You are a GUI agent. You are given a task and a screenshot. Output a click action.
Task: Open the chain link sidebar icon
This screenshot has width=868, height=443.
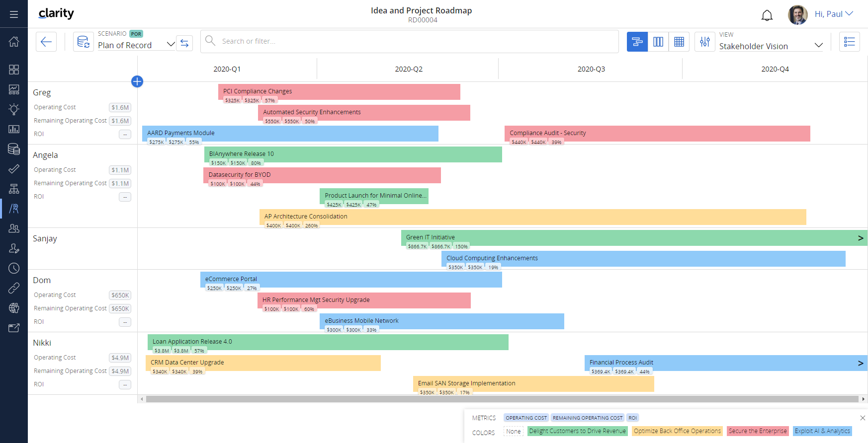click(14, 288)
